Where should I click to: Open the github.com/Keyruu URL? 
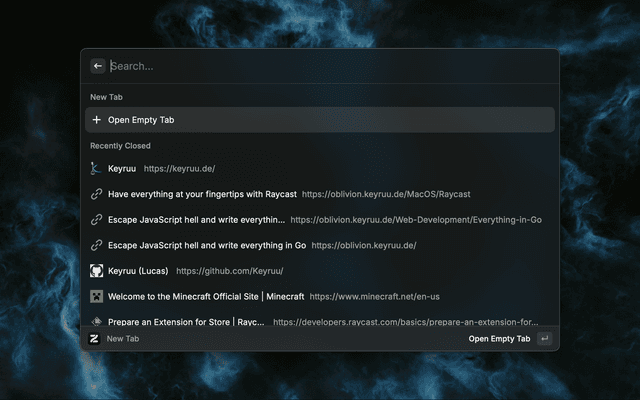pos(230,271)
